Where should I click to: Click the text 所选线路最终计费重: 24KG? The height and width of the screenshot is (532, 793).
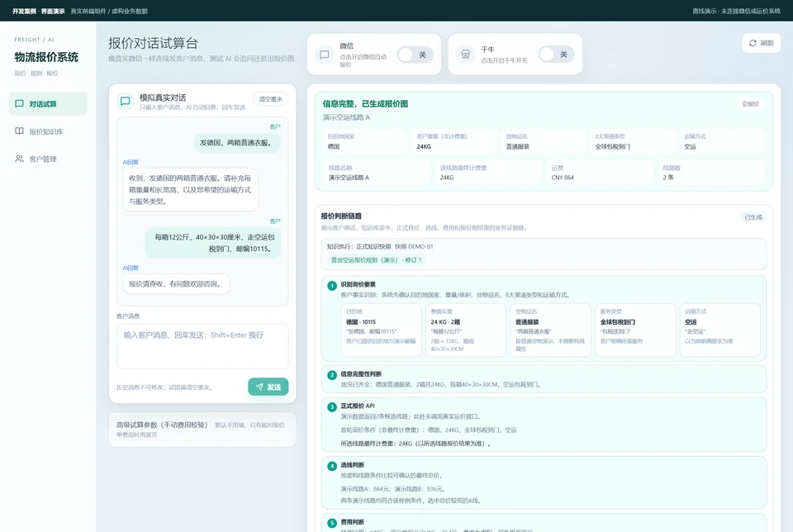pyautogui.click(x=377, y=444)
